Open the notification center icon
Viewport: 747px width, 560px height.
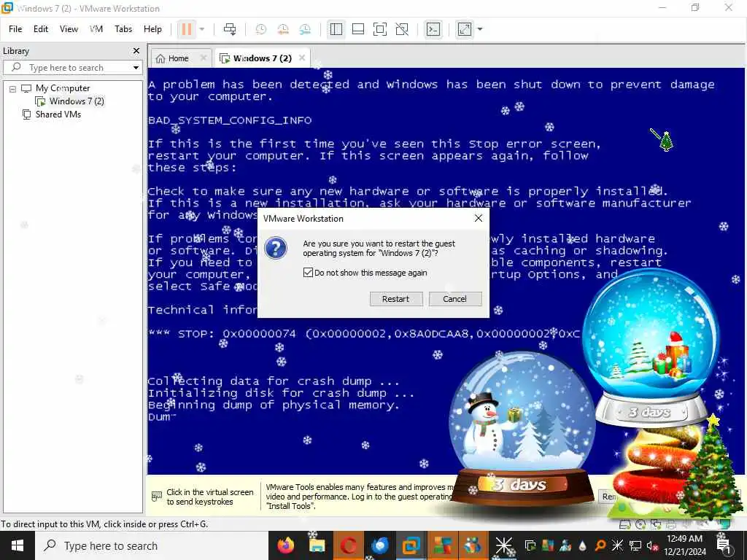pos(724,545)
